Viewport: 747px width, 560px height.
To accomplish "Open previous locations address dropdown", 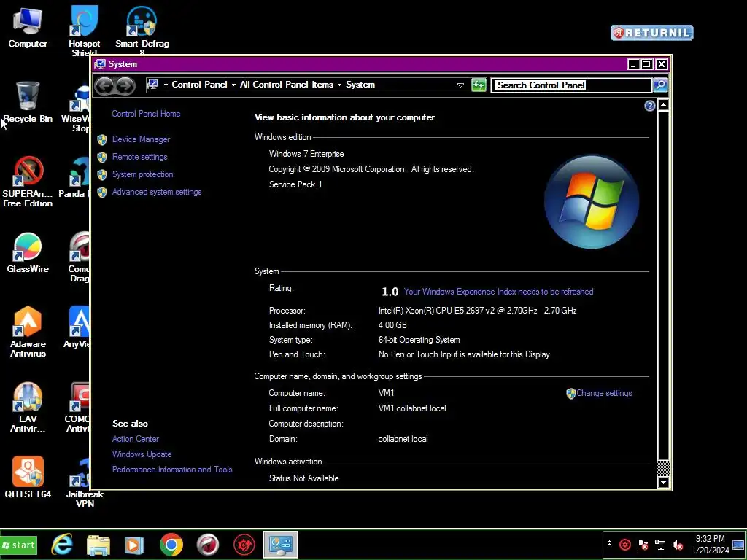I will (460, 85).
